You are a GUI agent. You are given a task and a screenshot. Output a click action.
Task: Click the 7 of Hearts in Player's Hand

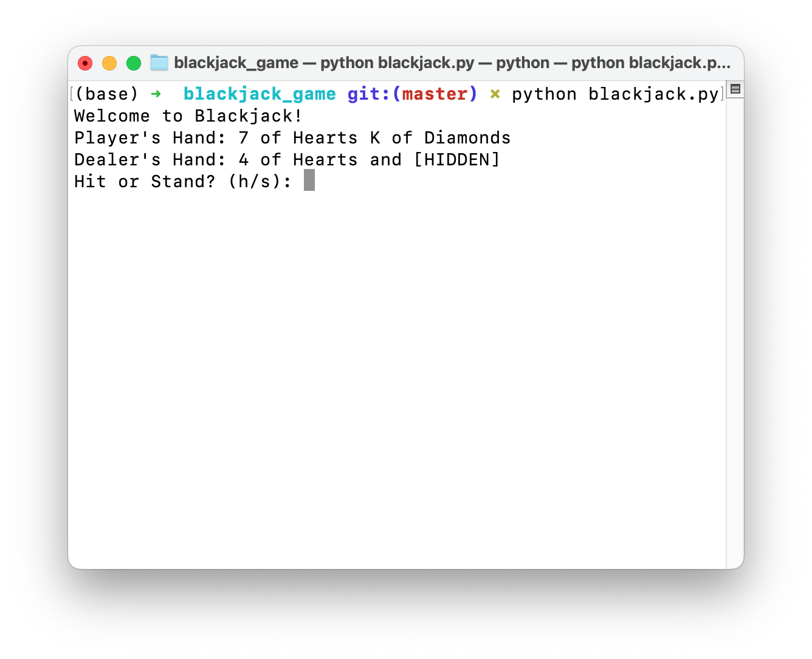tap(298, 138)
